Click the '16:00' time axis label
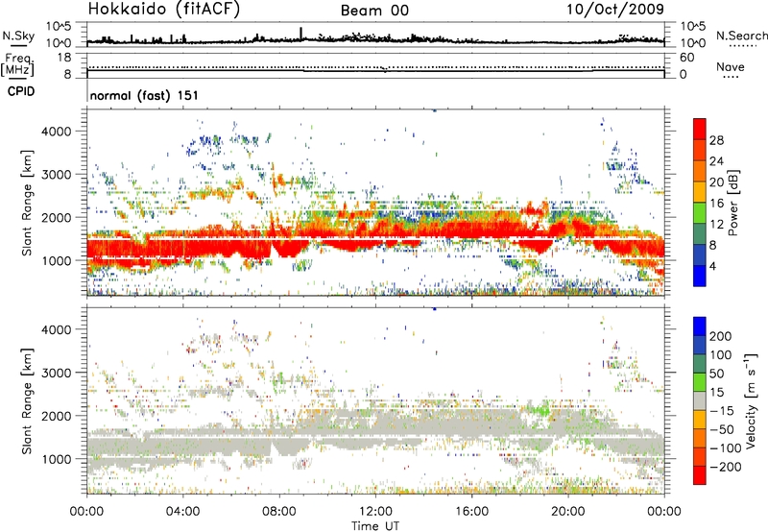The height and width of the screenshot is (532, 768). point(471,512)
